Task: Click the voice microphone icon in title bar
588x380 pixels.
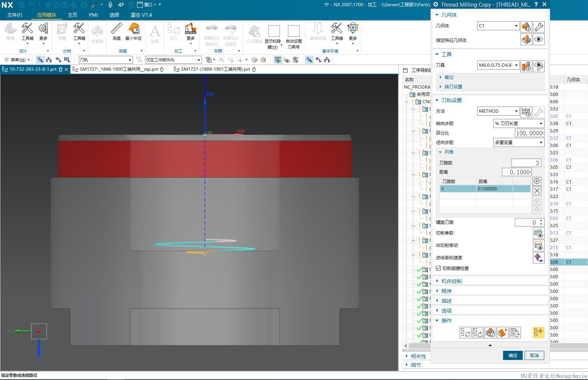Action: tap(110, 5)
